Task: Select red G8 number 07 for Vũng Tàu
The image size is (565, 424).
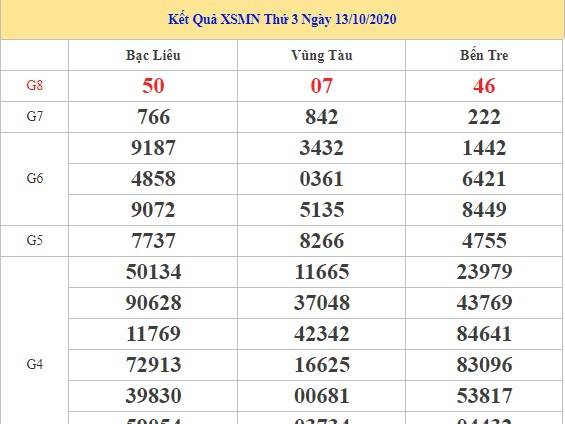Action: pos(321,86)
